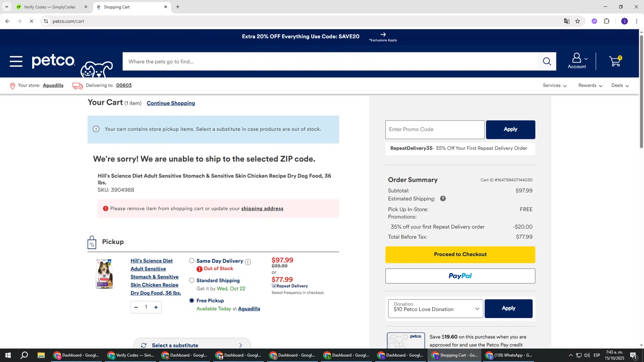Go back using browser back arrow

click(x=7, y=21)
